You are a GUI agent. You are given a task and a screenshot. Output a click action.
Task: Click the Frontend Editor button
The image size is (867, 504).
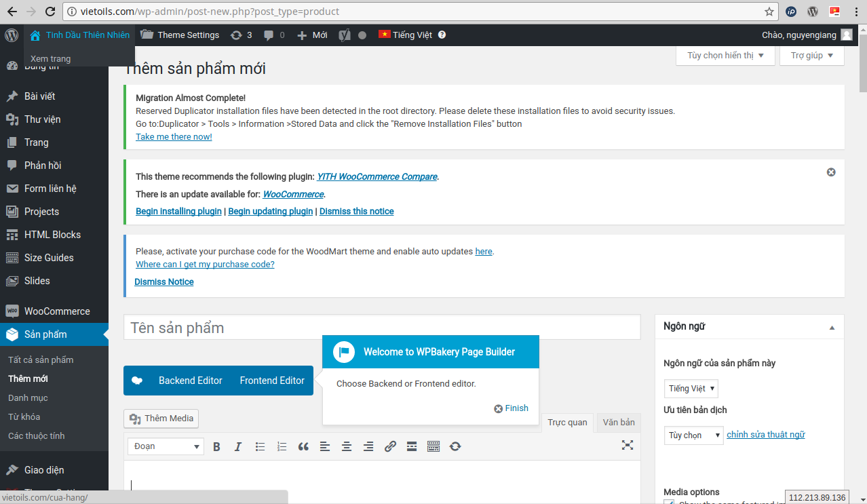272,381
